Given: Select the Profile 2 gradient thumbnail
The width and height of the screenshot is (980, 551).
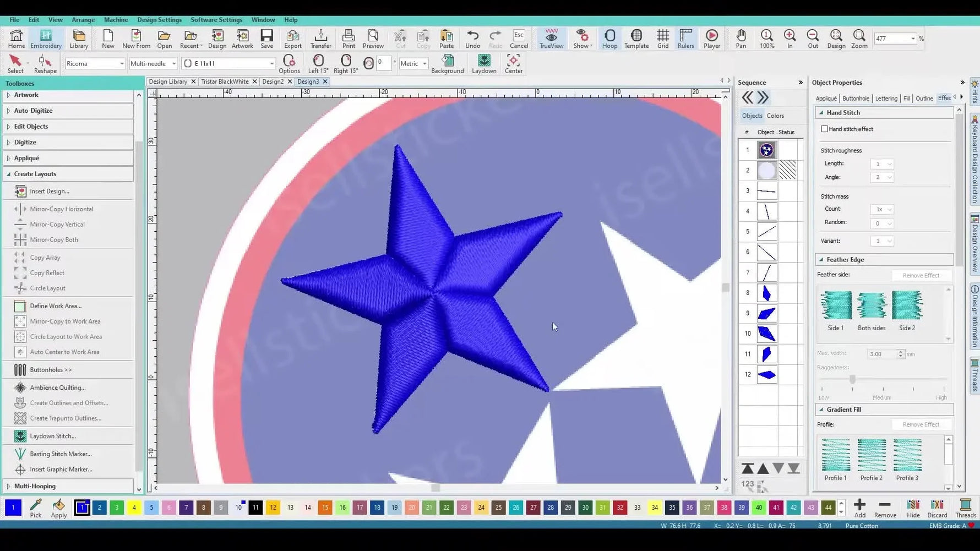Looking at the screenshot, I should [872, 460].
